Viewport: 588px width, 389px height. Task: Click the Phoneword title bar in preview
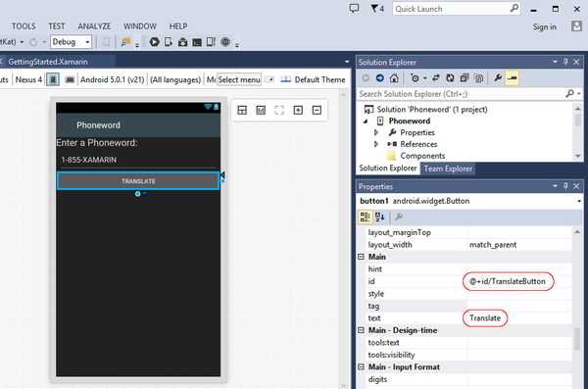[138, 124]
